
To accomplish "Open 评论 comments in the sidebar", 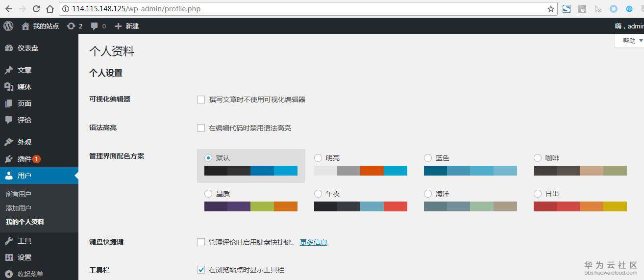I will [39, 120].
